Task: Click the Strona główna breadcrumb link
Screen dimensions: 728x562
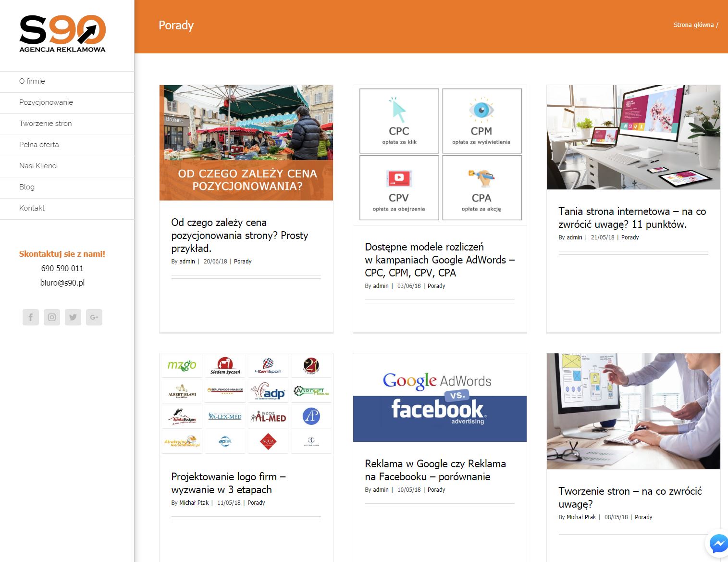Action: (x=693, y=25)
